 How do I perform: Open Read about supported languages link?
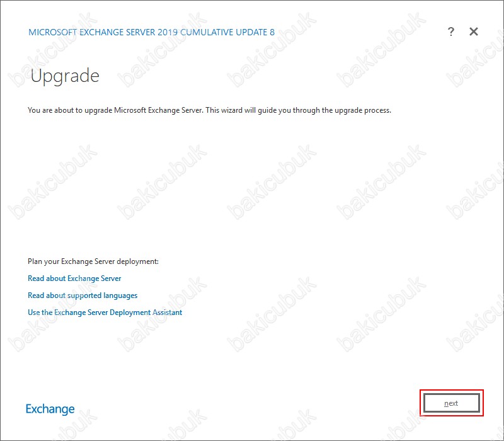click(x=83, y=295)
